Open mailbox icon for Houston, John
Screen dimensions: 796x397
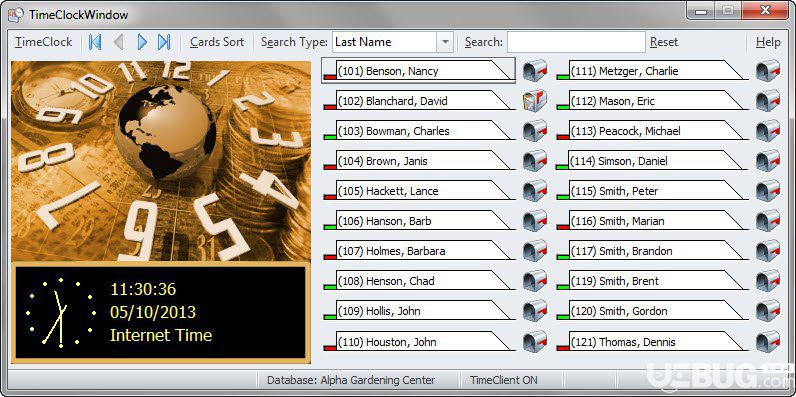[535, 341]
